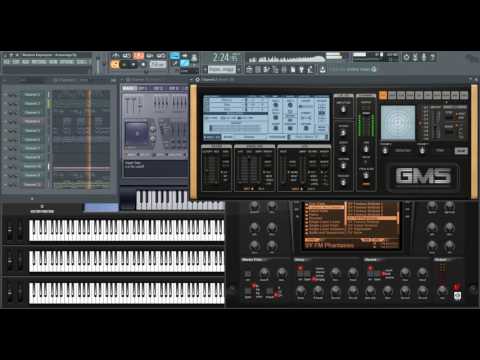
Task: Click the bottom channel button in the channel rack
Action: tap(32, 184)
